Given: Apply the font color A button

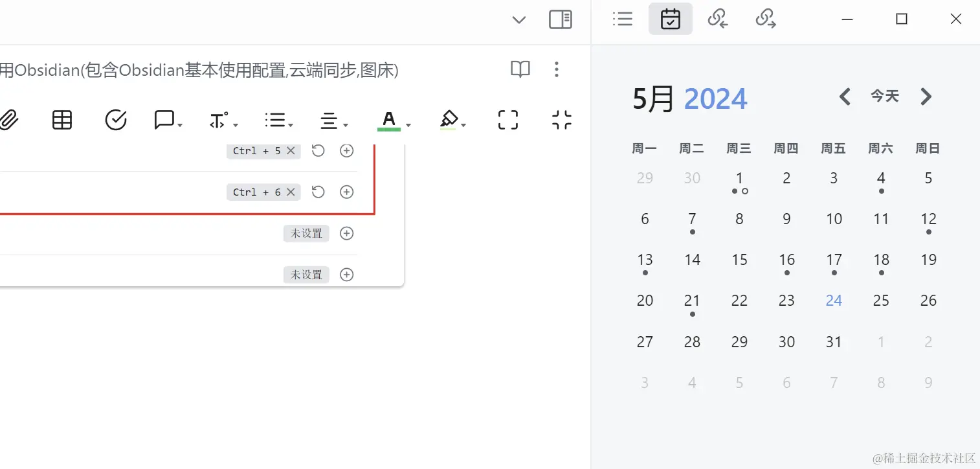Looking at the screenshot, I should [x=389, y=120].
